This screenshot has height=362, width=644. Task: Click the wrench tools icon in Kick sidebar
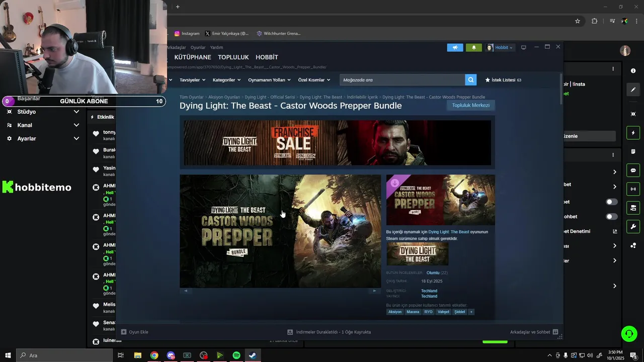[633, 226]
